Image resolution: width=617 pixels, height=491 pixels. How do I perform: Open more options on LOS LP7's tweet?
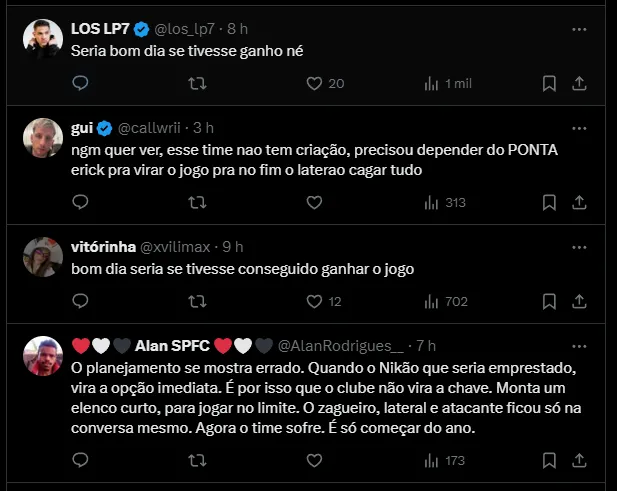click(x=579, y=30)
